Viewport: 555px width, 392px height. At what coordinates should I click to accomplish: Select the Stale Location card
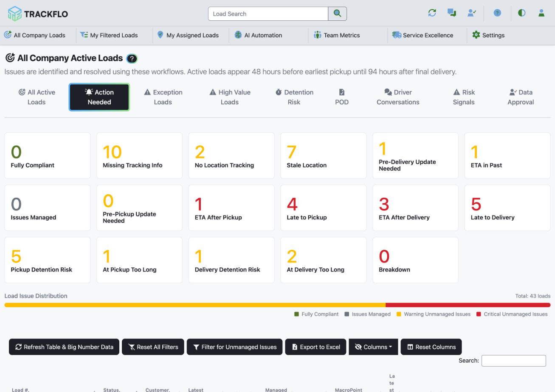323,156
